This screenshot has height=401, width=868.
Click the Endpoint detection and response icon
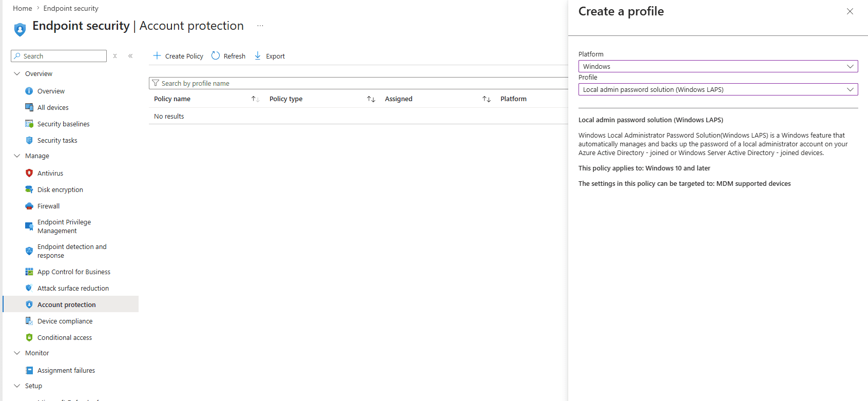tap(29, 251)
